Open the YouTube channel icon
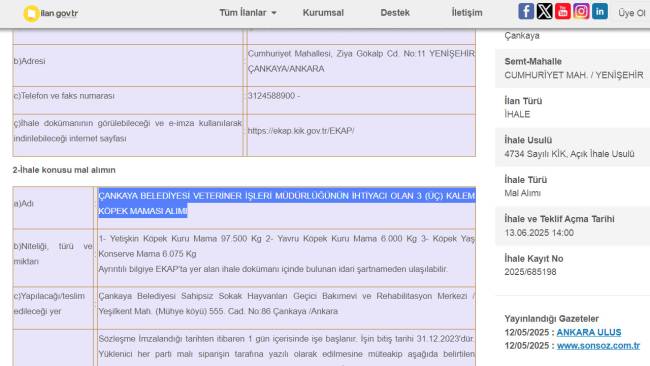The image size is (650, 366). (563, 11)
